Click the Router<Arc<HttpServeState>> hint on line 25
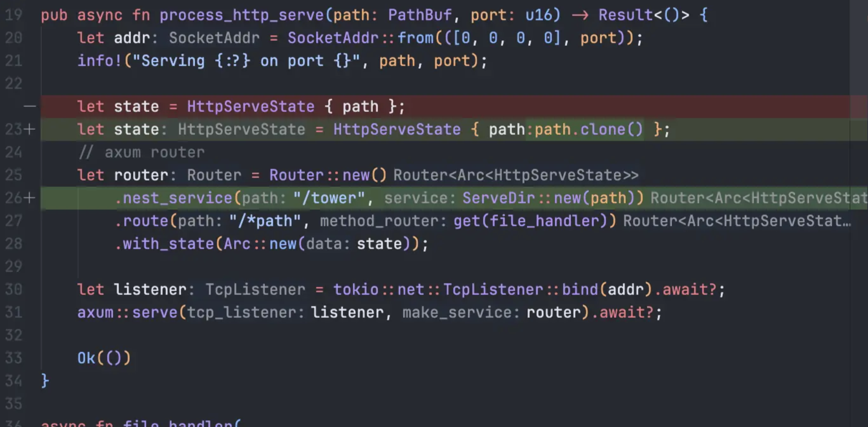868x427 pixels. click(516, 175)
